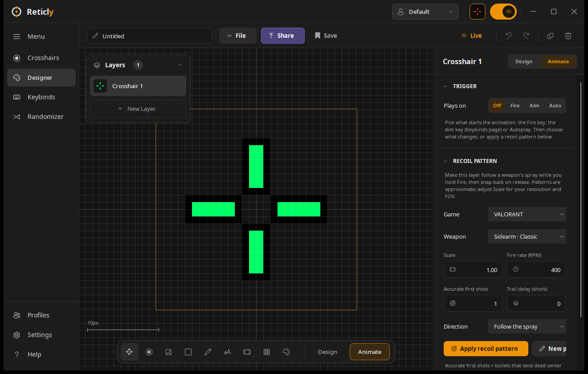The image size is (588, 374).
Task: Open Crosshairs in the sidebar
Action: pyautogui.click(x=41, y=58)
